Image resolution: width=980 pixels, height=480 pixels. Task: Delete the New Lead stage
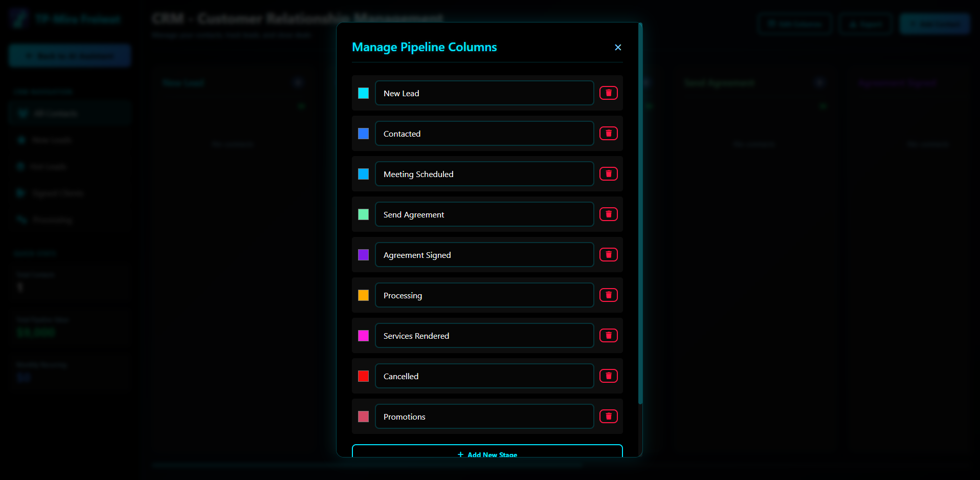(x=608, y=93)
